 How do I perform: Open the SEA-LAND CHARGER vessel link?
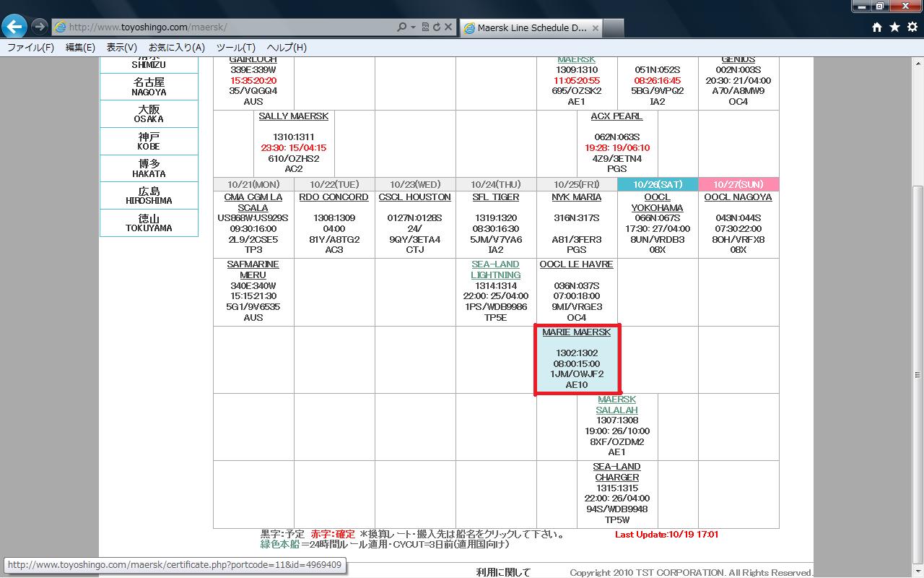617,472
